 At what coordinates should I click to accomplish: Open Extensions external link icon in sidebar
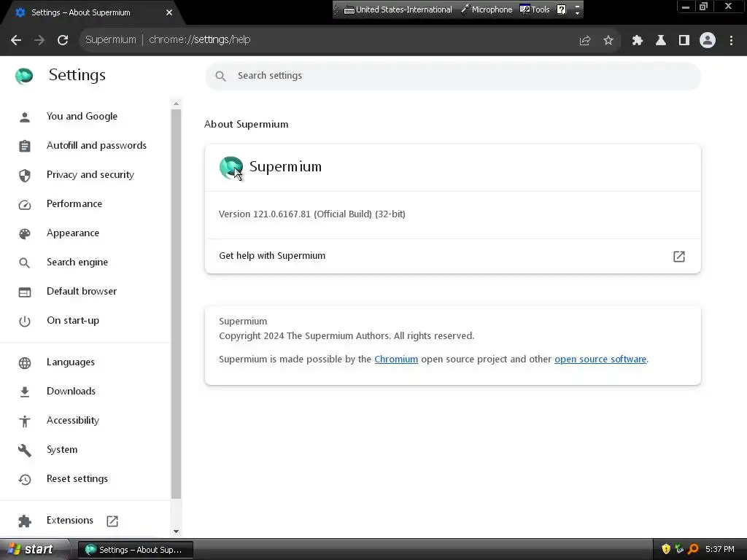coord(112,521)
